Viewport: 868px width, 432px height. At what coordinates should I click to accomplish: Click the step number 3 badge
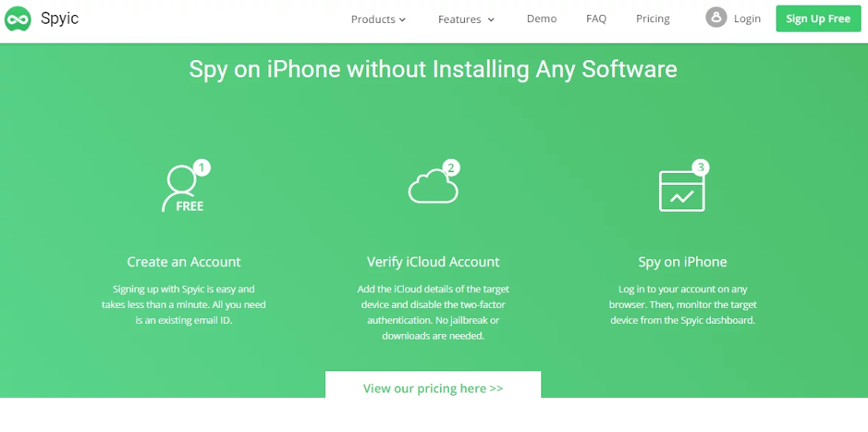click(700, 167)
